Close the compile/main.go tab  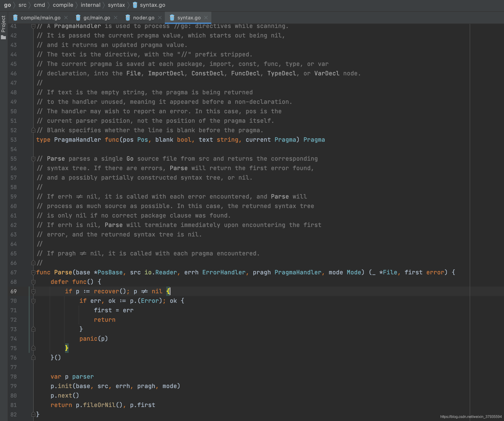coord(66,18)
